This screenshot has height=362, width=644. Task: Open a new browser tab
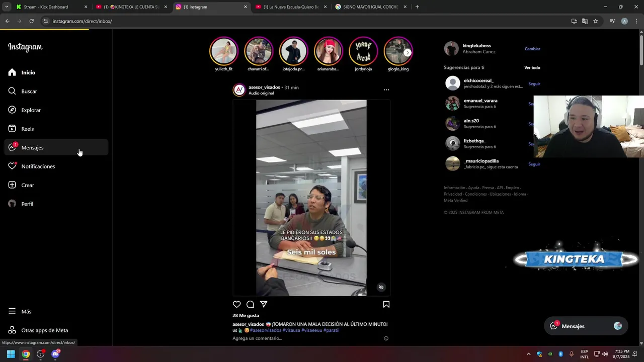pos(417,7)
